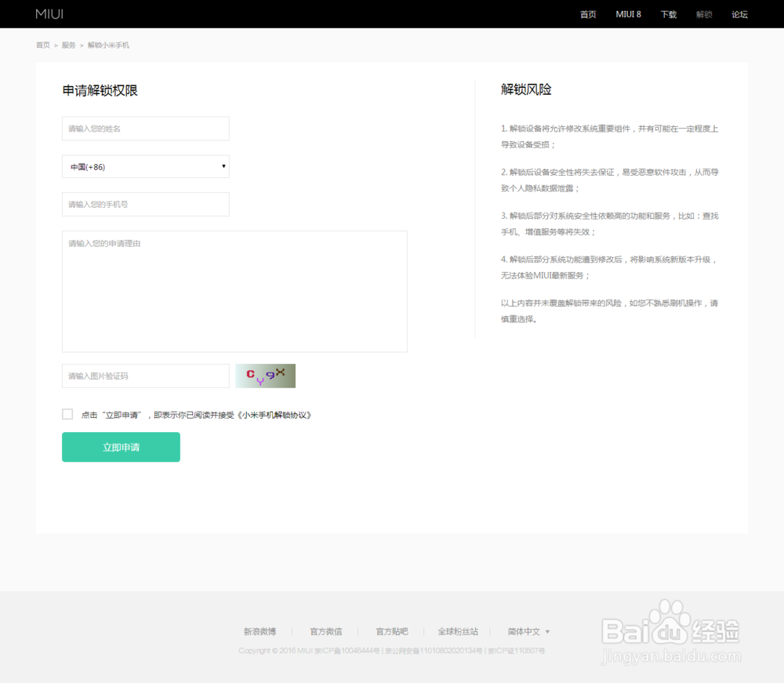This screenshot has height=683, width=784.
Task: Select MIUI 8 in the navigation bar
Action: tap(628, 14)
